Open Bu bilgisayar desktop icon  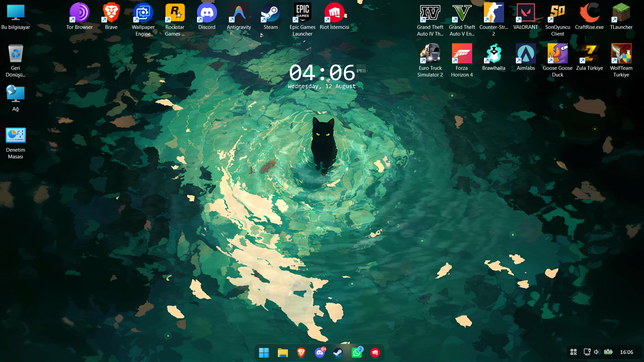pos(16,17)
